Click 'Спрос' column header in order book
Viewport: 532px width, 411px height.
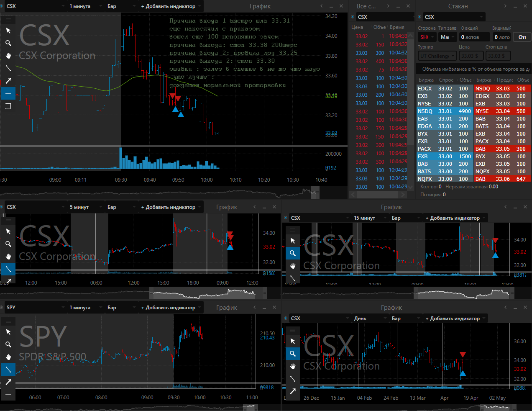446,80
